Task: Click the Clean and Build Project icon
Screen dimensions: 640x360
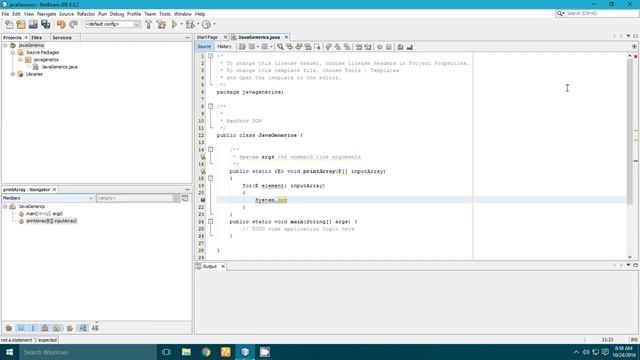Action: tap(162, 24)
